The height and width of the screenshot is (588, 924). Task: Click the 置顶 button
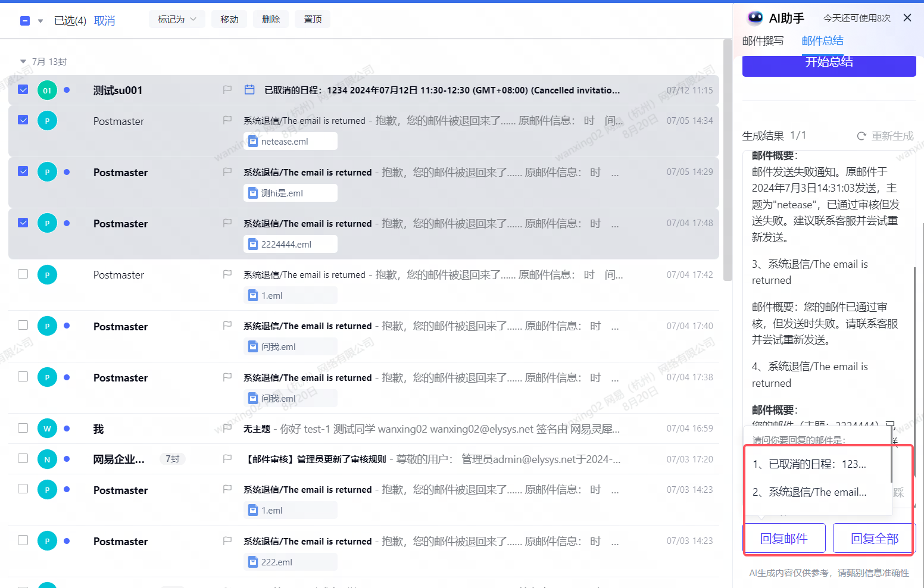[313, 19]
